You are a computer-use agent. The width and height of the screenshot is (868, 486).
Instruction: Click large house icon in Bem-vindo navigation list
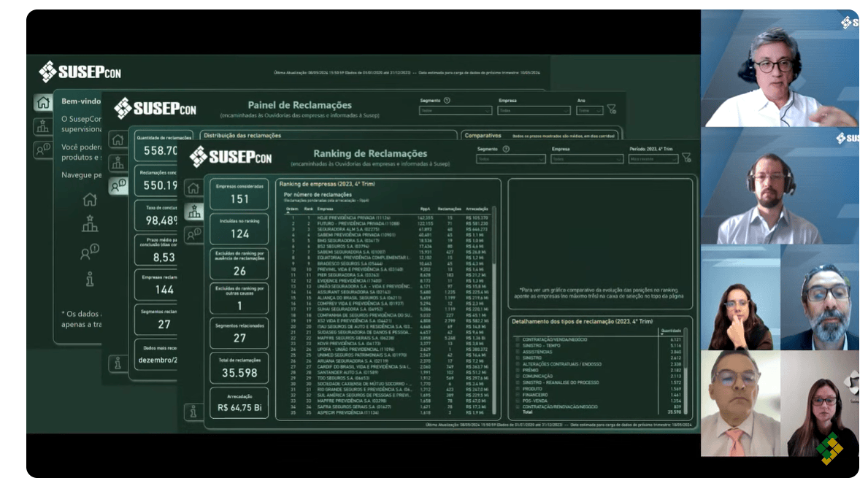pos(90,199)
